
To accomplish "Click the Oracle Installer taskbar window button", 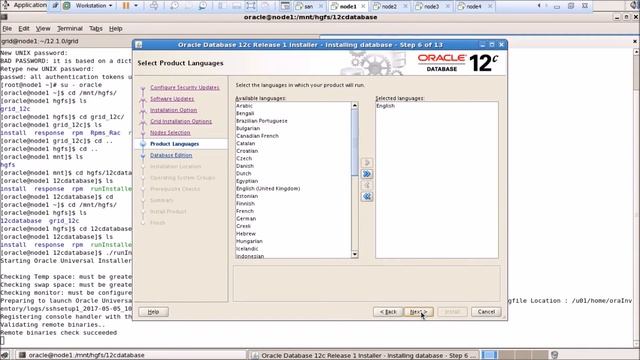I will [x=363, y=355].
